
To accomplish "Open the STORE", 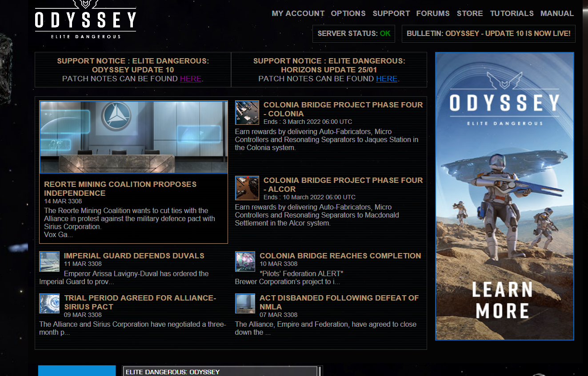I will pos(470,13).
